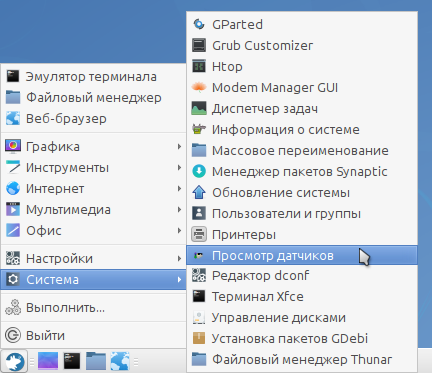Open Htop from the list
Image resolution: width=432 pixels, height=373 pixels.
[302, 66]
